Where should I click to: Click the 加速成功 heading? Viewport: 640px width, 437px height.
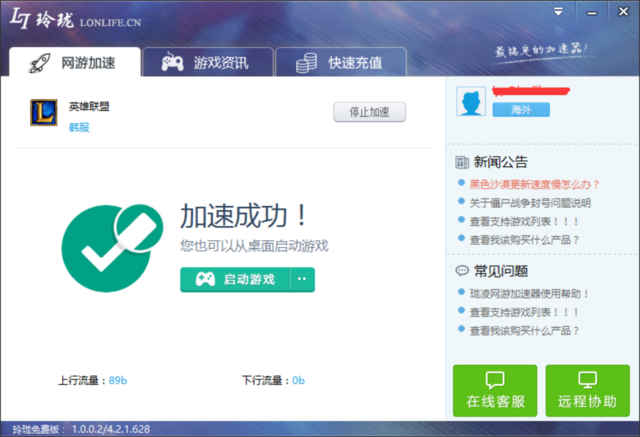(243, 215)
